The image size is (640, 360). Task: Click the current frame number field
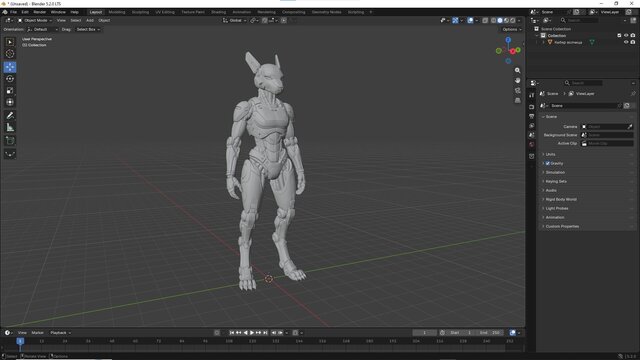[424, 333]
